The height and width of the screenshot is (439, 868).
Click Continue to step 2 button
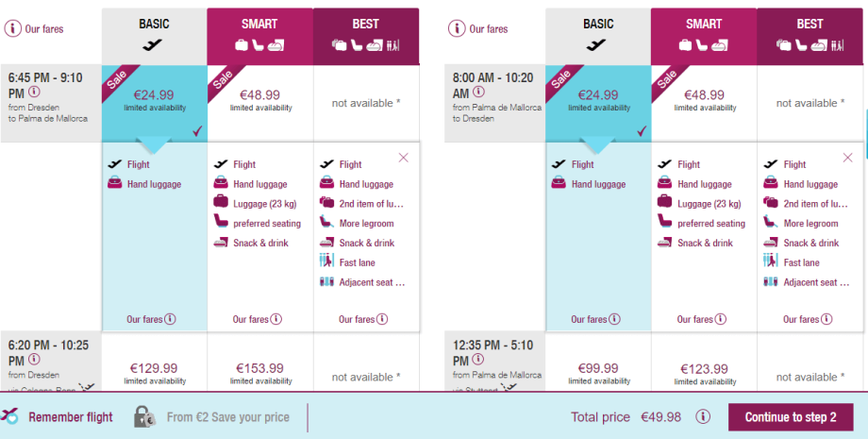[791, 417]
